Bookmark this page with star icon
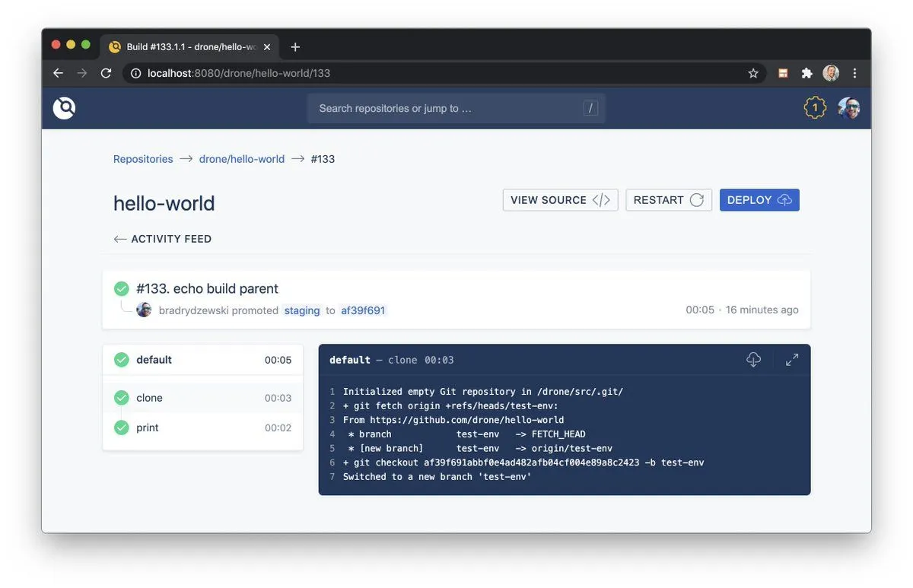Screen dimensions: 913x588 753,73
